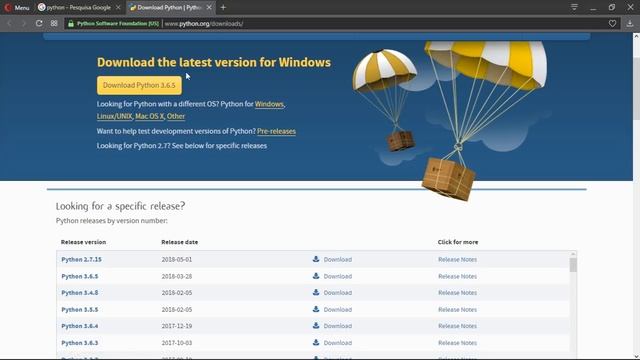This screenshot has height=360, width=640.
Task: Open the Windows OS link
Action: pyautogui.click(x=269, y=104)
